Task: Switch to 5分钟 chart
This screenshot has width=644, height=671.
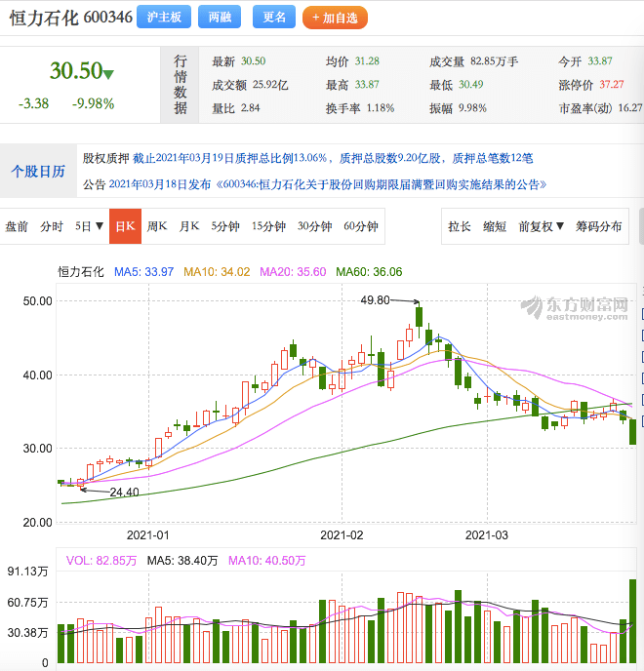Action: tap(225, 226)
